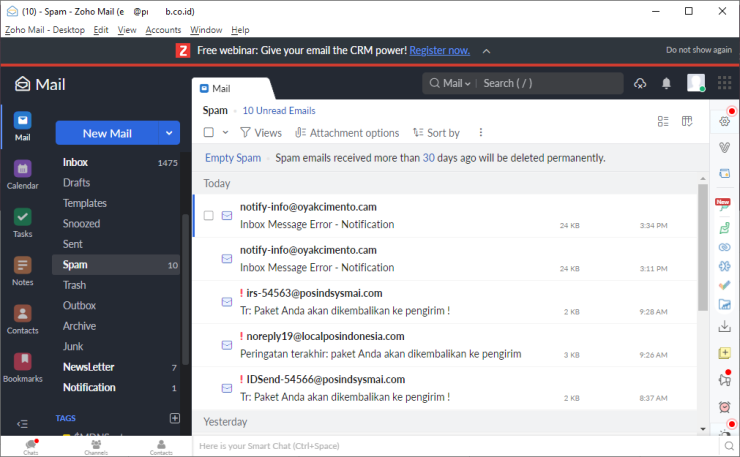The height and width of the screenshot is (457, 740).
Task: Click the folder list scrollbar
Action: tap(185, 289)
